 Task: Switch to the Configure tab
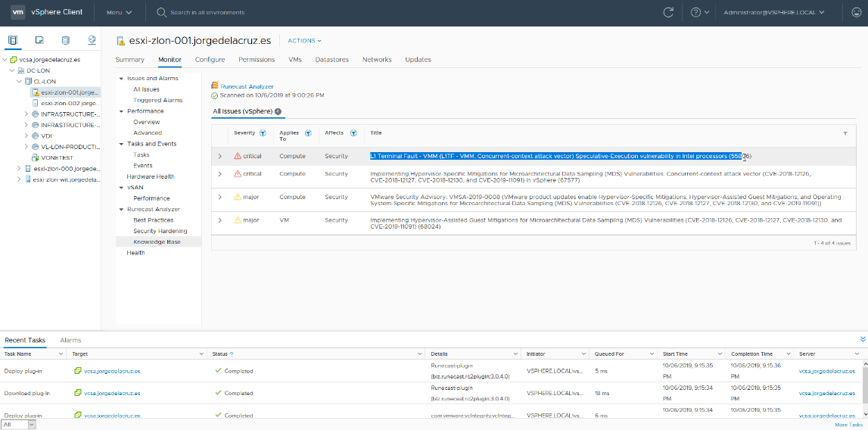210,60
